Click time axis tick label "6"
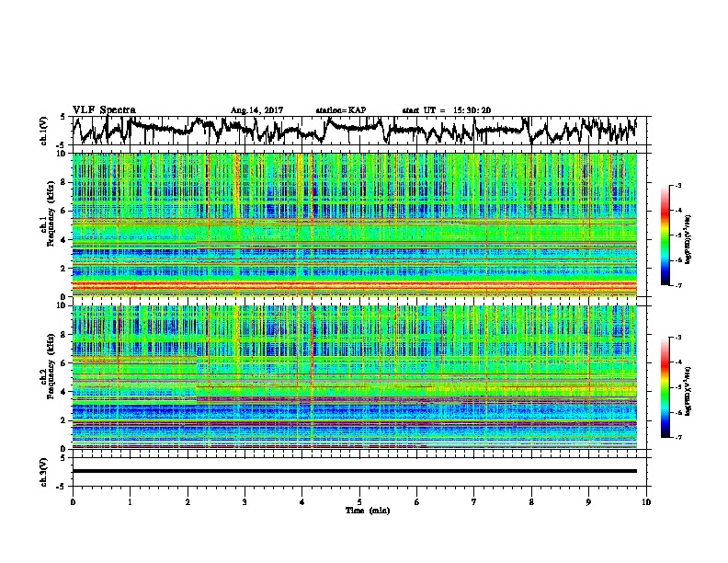Viewport: 728px width, 563px height. point(417,502)
